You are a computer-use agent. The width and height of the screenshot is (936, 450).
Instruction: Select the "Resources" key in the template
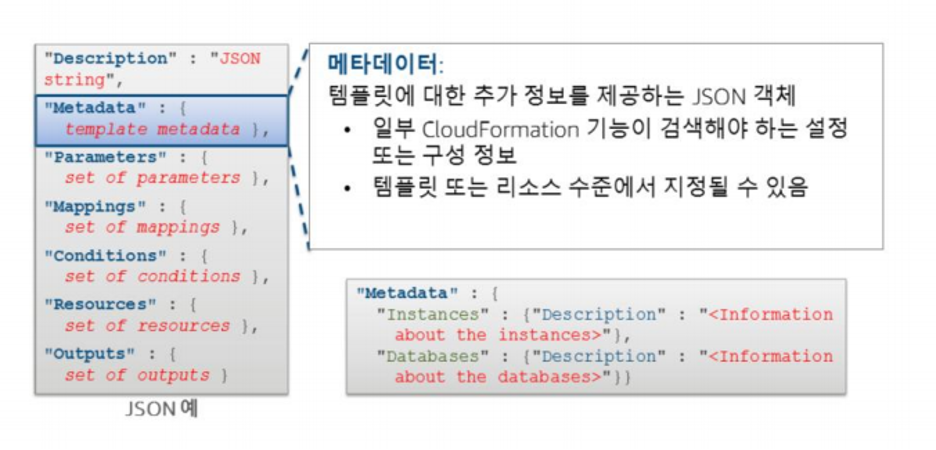click(100, 304)
